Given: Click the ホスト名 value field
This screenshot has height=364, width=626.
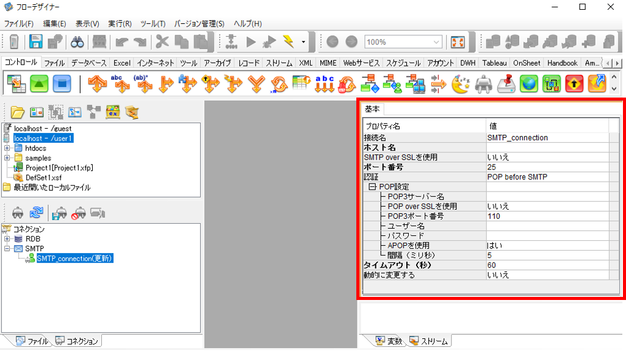Looking at the screenshot, I should [547, 148].
